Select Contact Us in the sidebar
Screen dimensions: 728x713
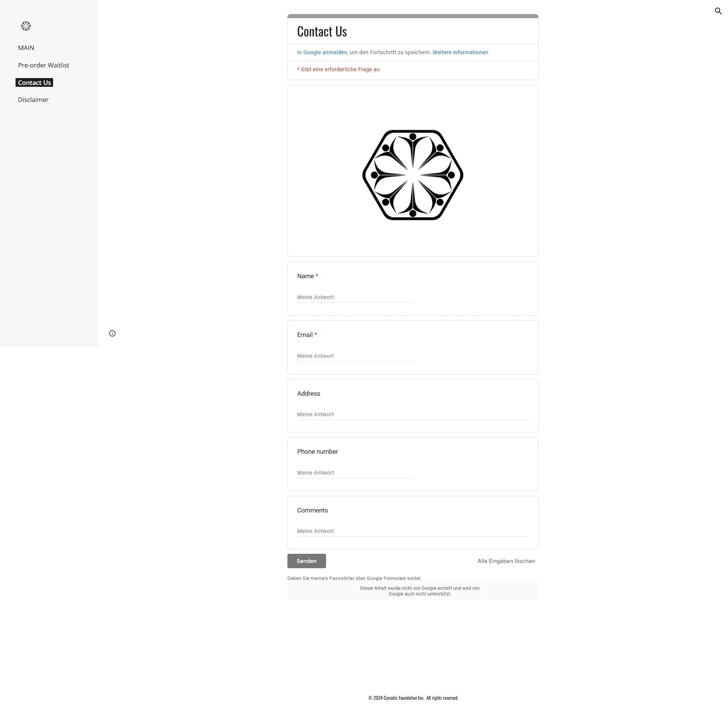(x=34, y=83)
